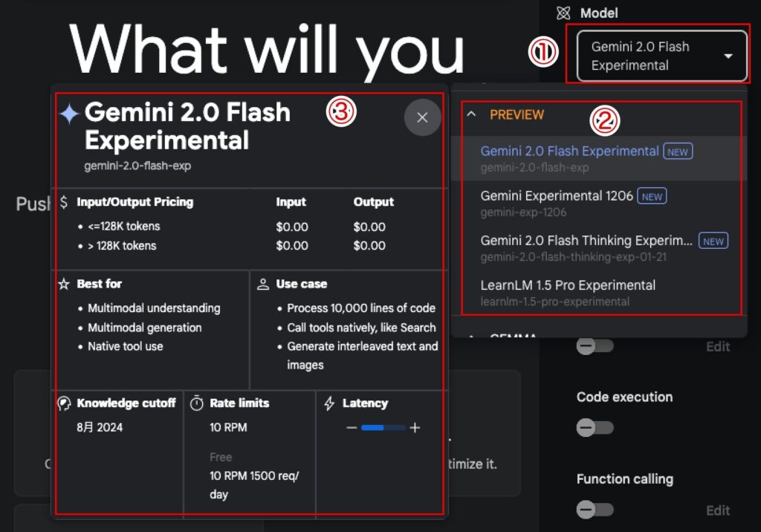Toggle the Code execution switch

(595, 428)
